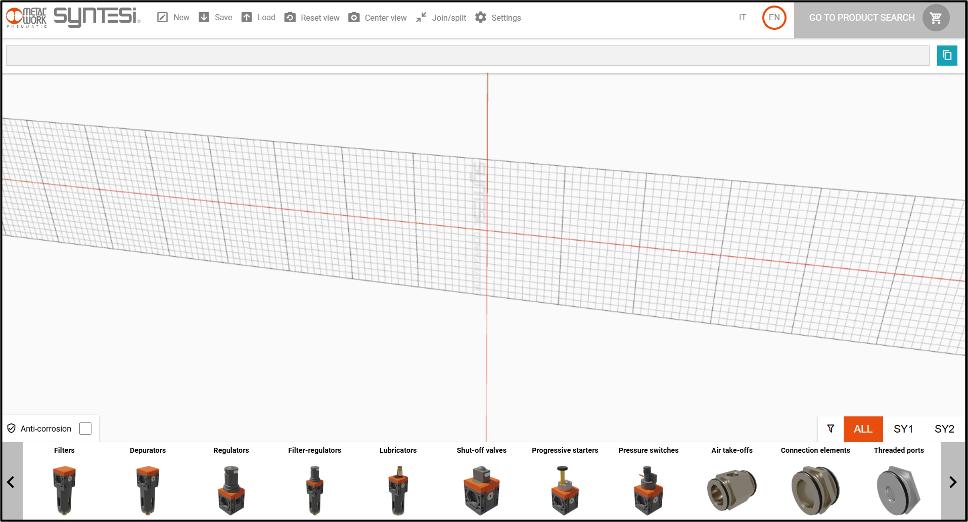Image resolution: width=968 pixels, height=522 pixels.
Task: Select the ALL series tab
Action: pyautogui.click(x=863, y=429)
